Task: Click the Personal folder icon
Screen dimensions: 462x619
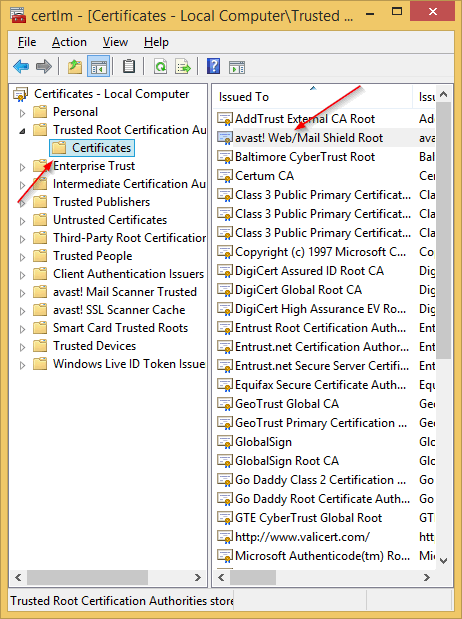Action: (40, 112)
